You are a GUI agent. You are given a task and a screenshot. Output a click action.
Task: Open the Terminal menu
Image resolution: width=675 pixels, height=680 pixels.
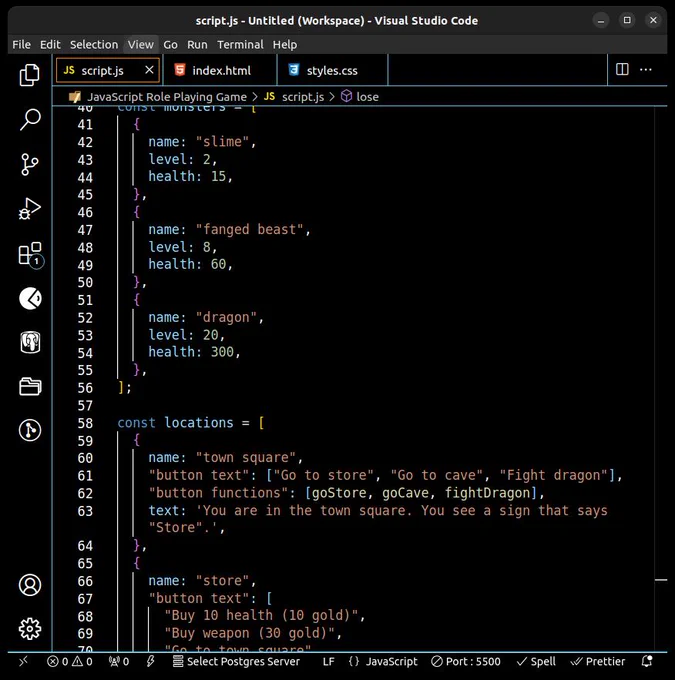click(240, 44)
